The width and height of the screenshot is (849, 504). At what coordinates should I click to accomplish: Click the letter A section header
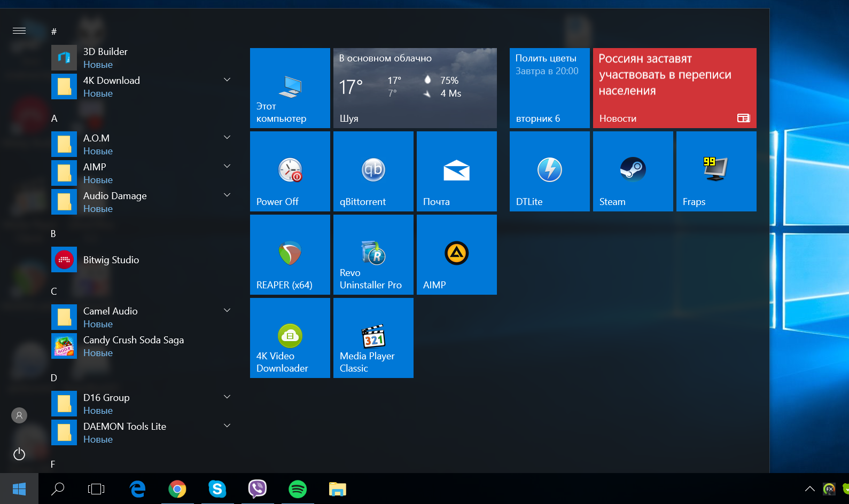pyautogui.click(x=54, y=119)
